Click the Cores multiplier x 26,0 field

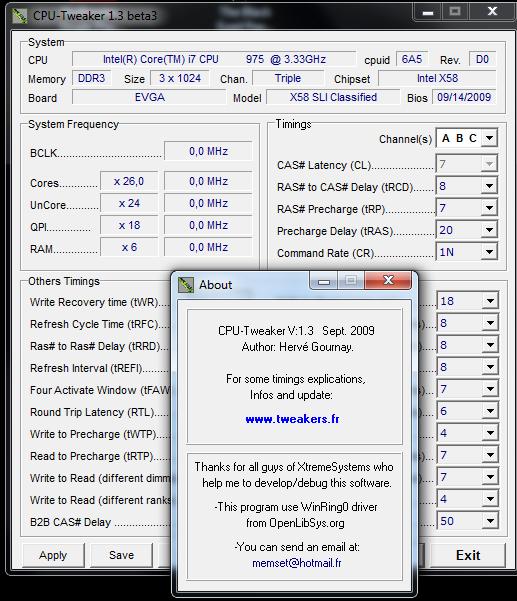point(129,181)
